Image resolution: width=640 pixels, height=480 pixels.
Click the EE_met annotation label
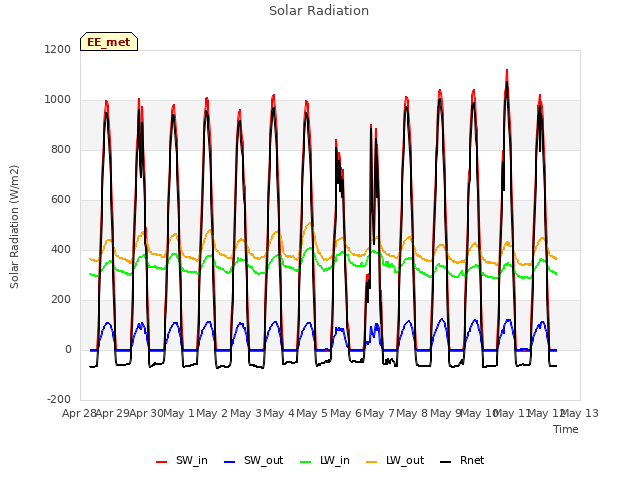109,42
